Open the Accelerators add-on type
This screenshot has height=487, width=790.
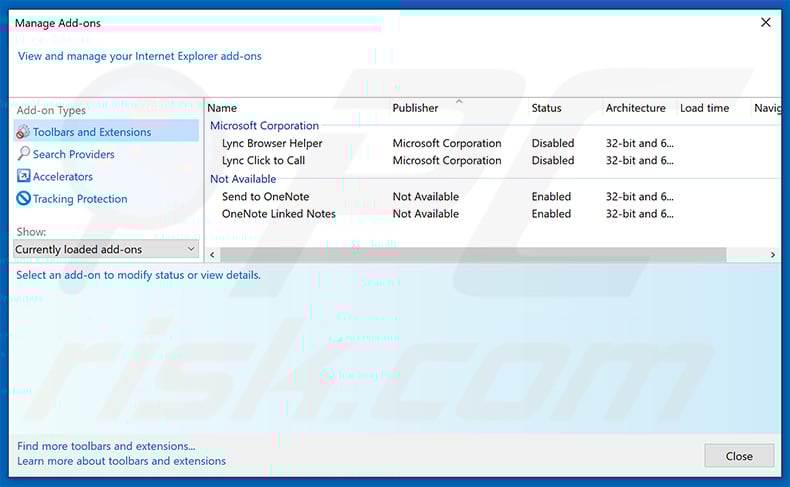pos(63,176)
